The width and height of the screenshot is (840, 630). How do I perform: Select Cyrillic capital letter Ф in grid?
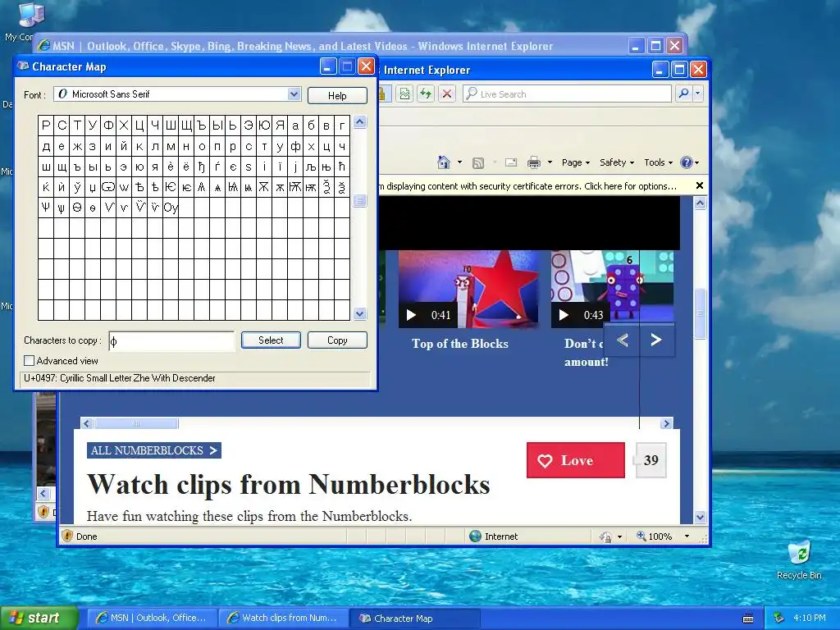click(x=109, y=126)
